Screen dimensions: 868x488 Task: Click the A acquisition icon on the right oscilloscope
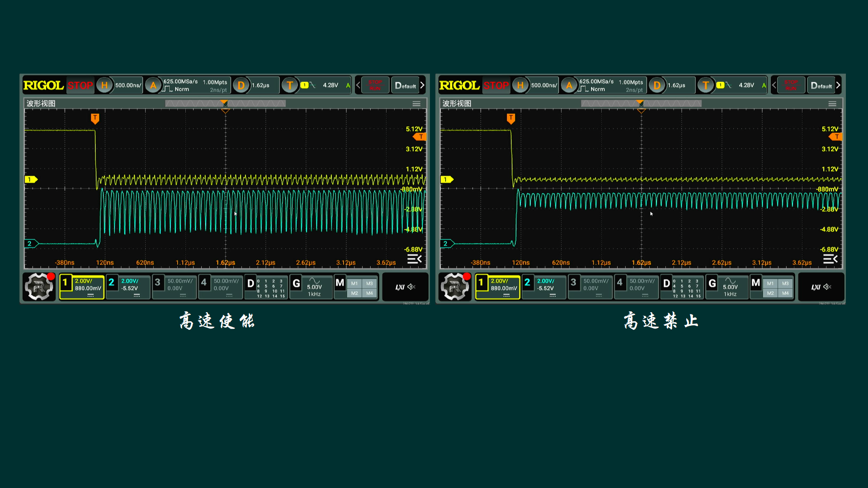(569, 85)
